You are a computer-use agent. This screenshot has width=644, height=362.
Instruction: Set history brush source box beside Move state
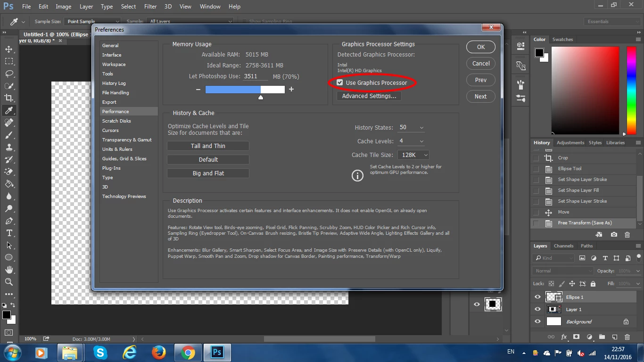click(x=536, y=212)
